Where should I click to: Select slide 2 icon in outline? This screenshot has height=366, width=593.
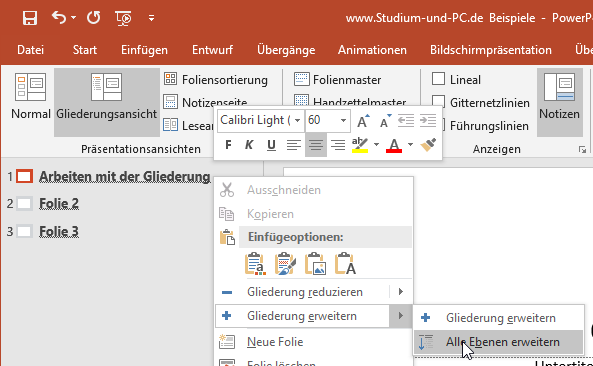[25, 203]
